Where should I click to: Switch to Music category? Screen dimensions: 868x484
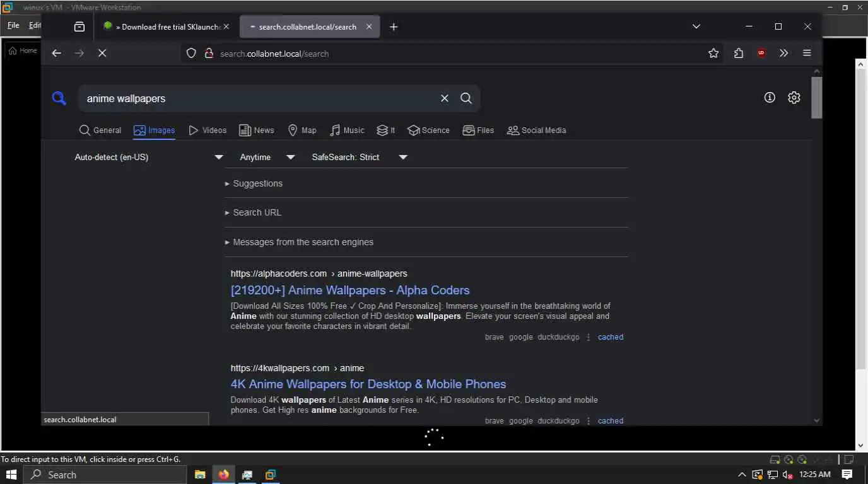(x=347, y=130)
